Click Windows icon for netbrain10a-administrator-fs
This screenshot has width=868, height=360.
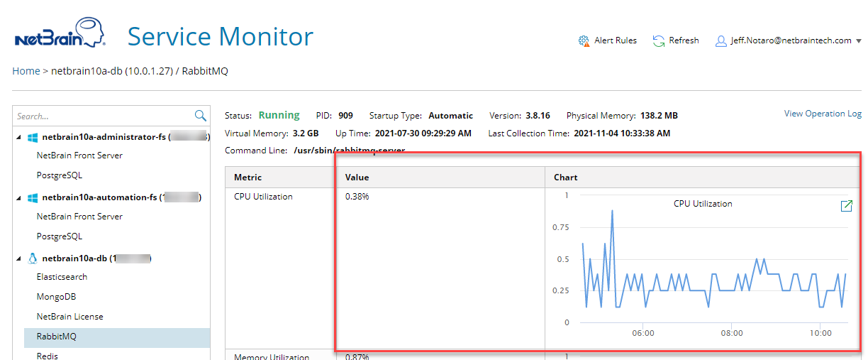33,136
